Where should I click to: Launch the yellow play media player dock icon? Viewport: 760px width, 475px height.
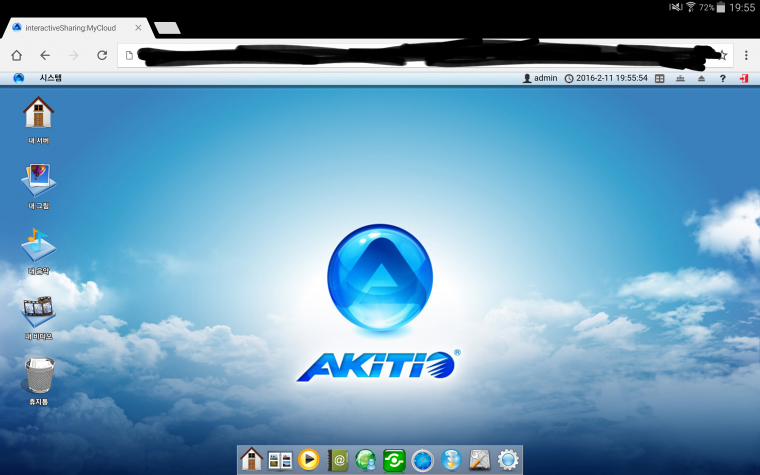pos(308,459)
